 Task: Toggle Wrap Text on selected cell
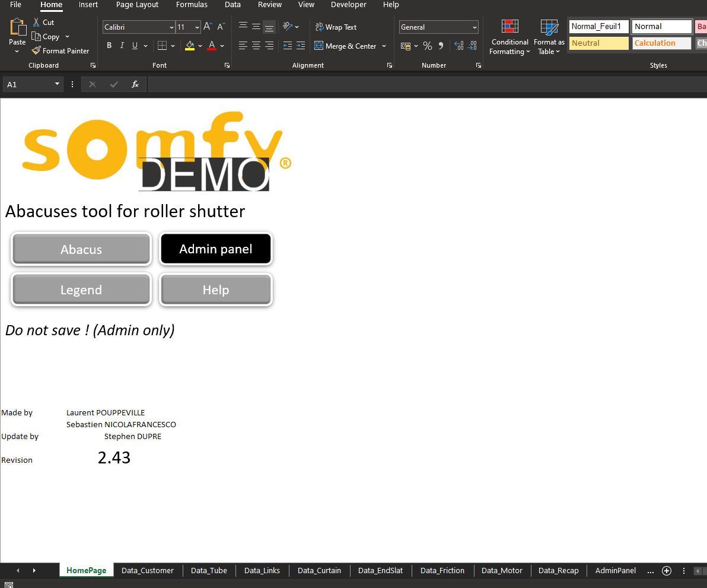pyautogui.click(x=336, y=27)
